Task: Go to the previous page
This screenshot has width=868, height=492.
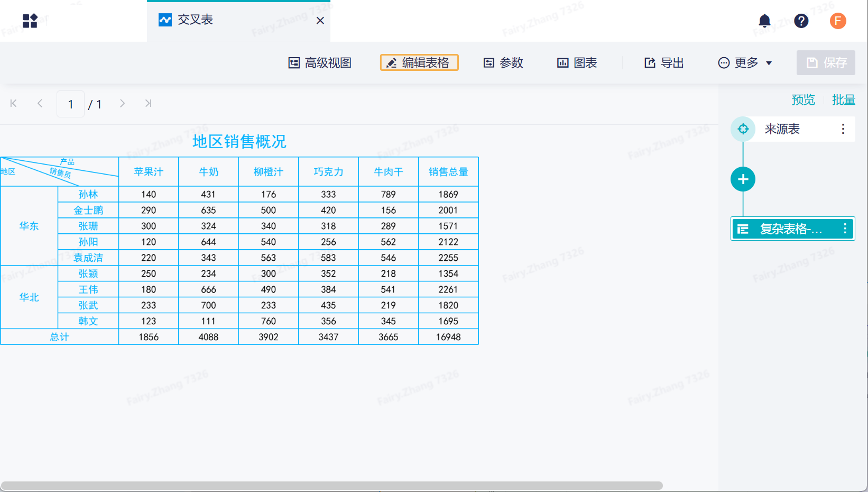Action: point(40,104)
